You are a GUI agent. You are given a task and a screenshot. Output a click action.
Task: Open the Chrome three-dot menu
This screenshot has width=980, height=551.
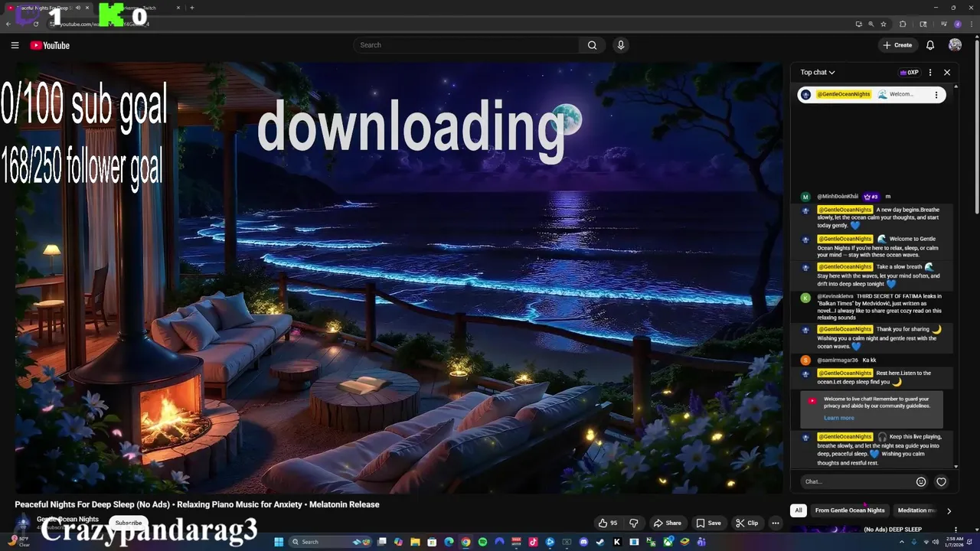pyautogui.click(x=971, y=24)
